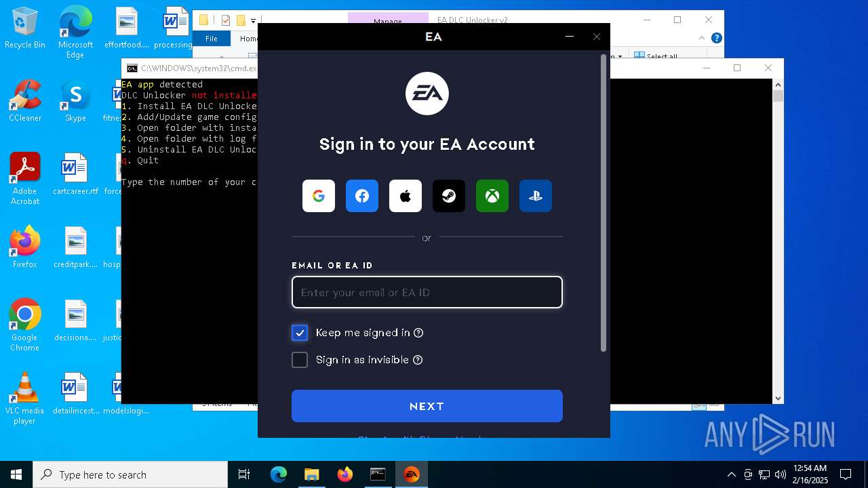This screenshot has height=488, width=868.
Task: Open volume control in system tray
Action: (780, 474)
